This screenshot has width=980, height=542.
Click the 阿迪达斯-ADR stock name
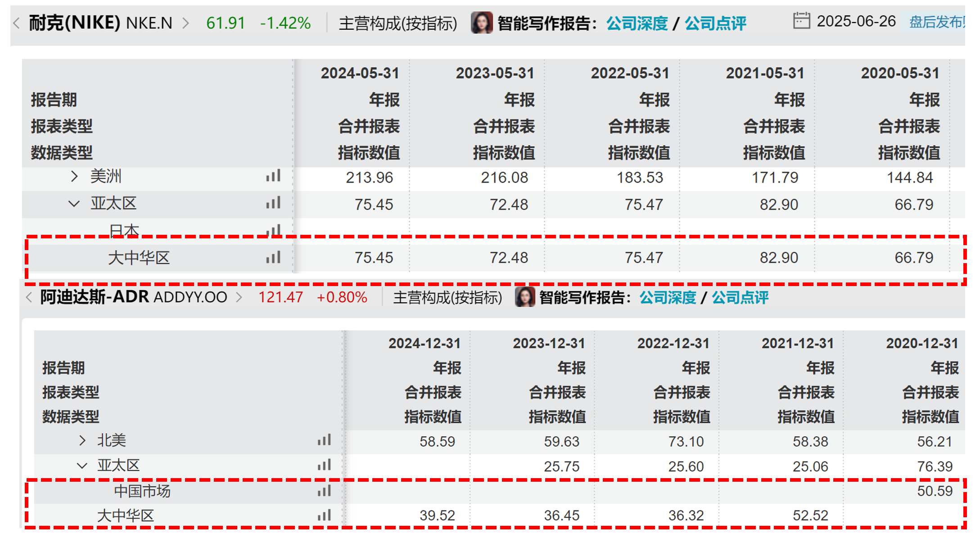point(95,297)
